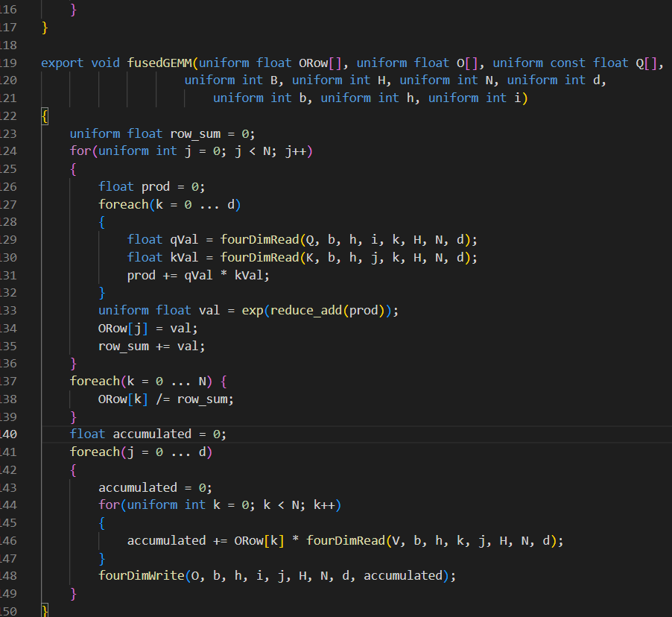
Task: Click 'foreach(j = 0 ... d)' loop header
Action: point(141,452)
